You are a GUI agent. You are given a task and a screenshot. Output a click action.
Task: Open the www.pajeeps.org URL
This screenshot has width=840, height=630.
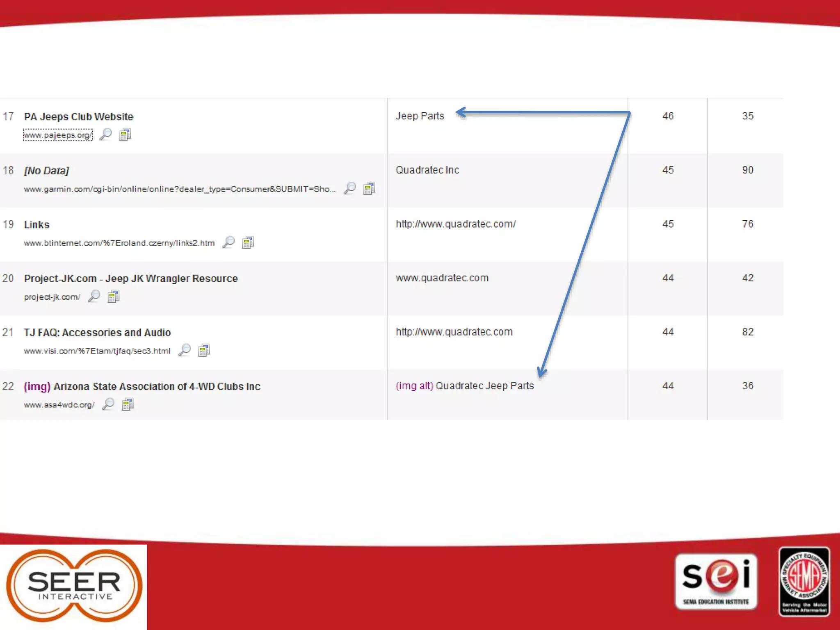[x=57, y=135]
